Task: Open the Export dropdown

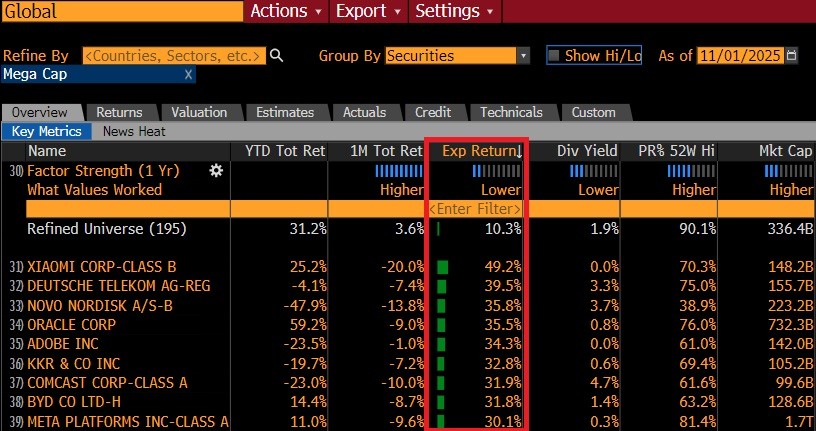Action: click(368, 11)
